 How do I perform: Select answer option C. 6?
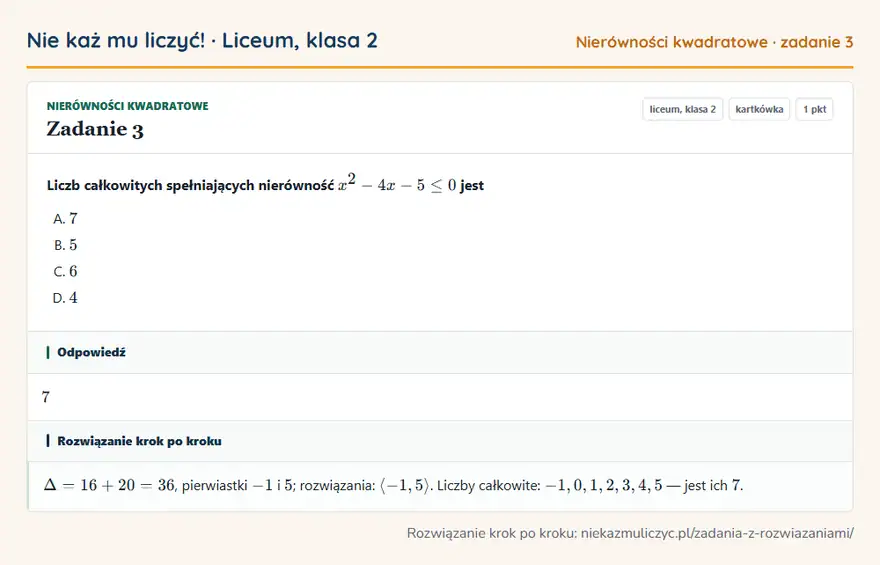click(x=65, y=271)
